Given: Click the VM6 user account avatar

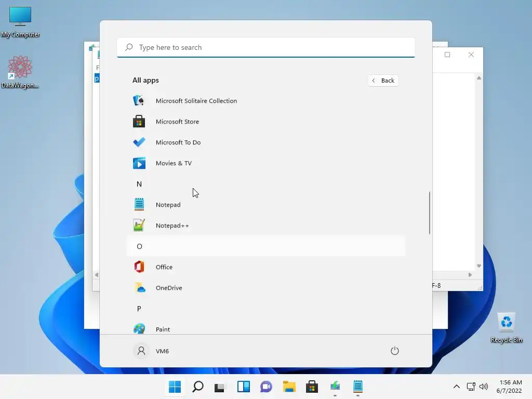Looking at the screenshot, I should coord(141,351).
